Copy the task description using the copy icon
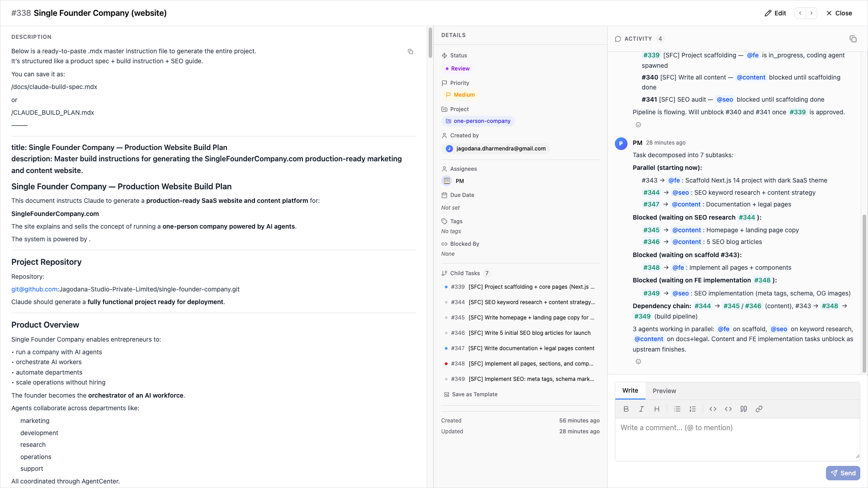The height and width of the screenshot is (488, 868). pos(410,52)
